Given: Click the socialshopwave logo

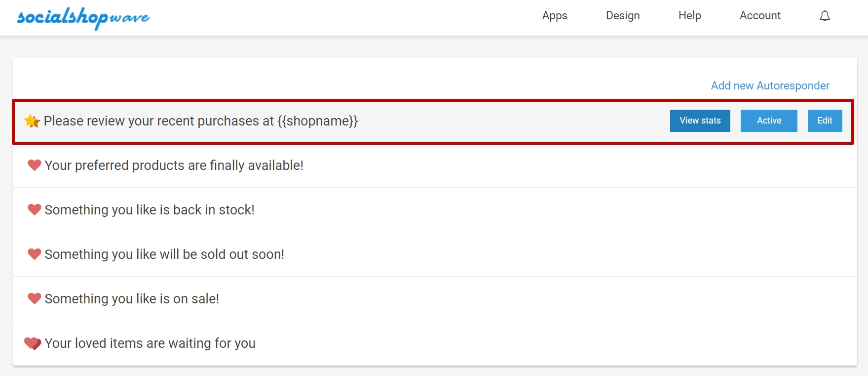Looking at the screenshot, I should point(83,18).
